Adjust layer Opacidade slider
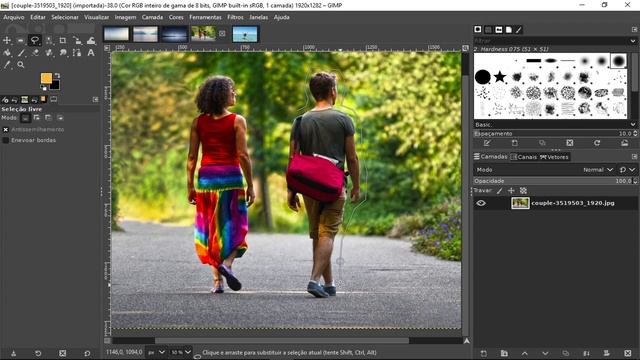 555,181
